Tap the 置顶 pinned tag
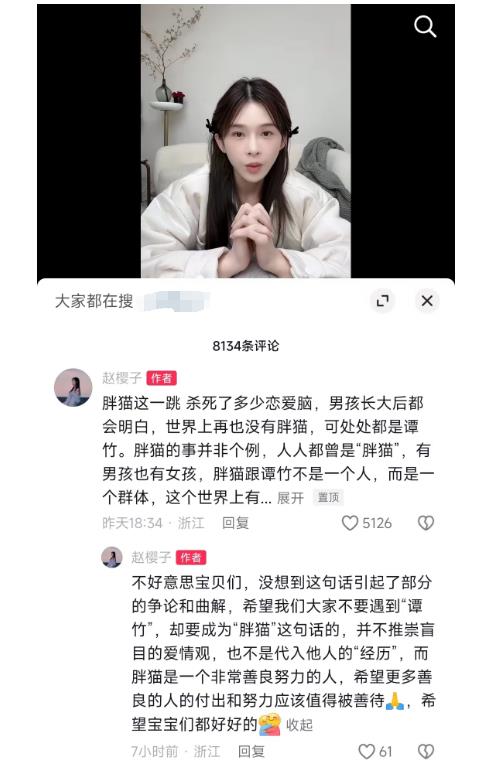The image size is (481, 774). point(328,498)
